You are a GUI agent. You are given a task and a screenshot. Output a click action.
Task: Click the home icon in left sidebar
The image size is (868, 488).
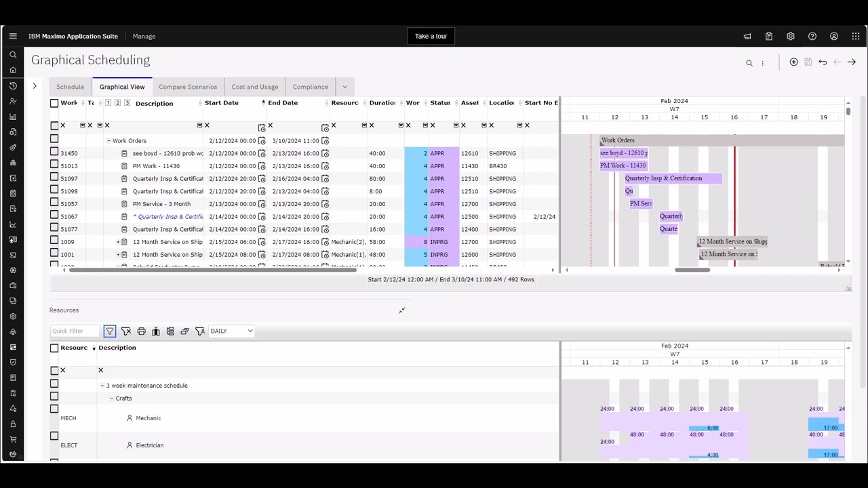click(13, 70)
